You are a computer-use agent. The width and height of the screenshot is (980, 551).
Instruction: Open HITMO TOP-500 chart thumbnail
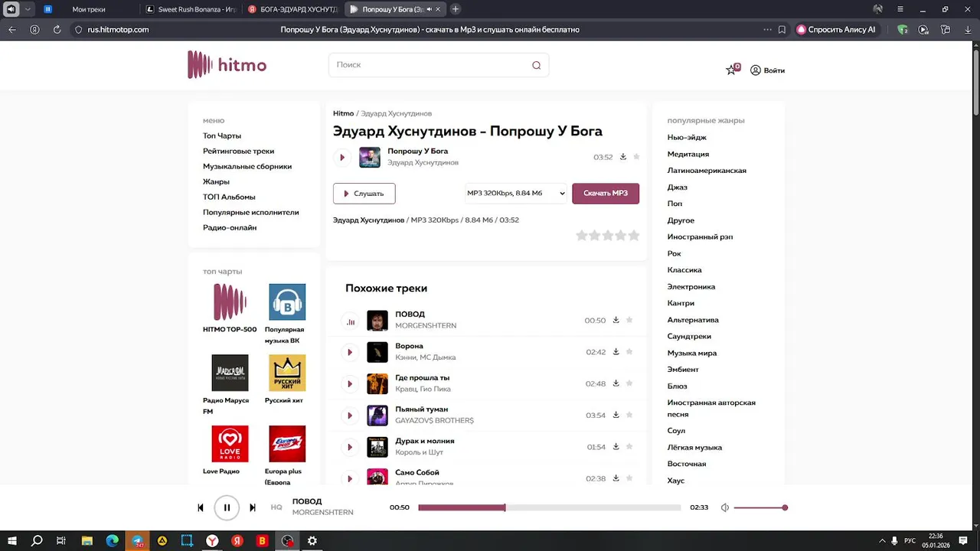click(230, 302)
